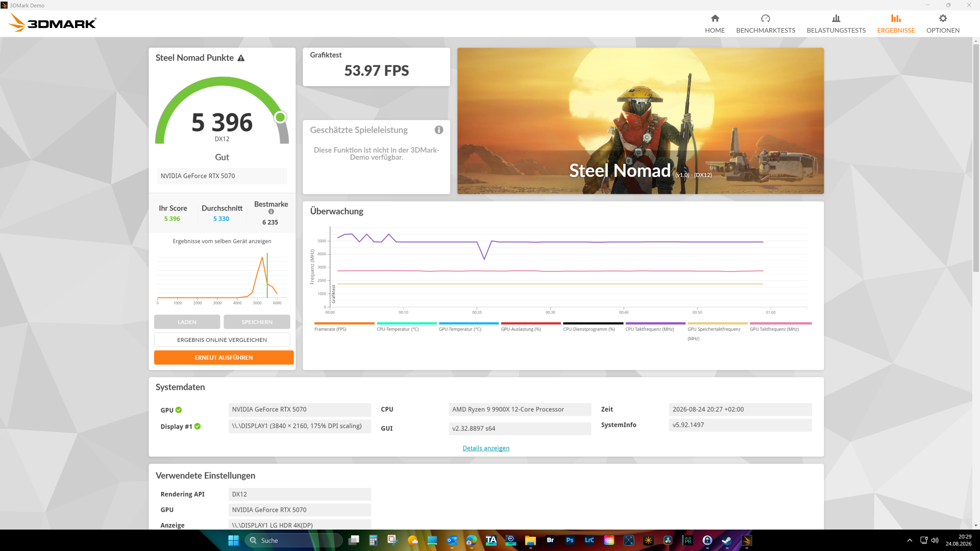Open the Weather app from the taskbar

point(412,540)
